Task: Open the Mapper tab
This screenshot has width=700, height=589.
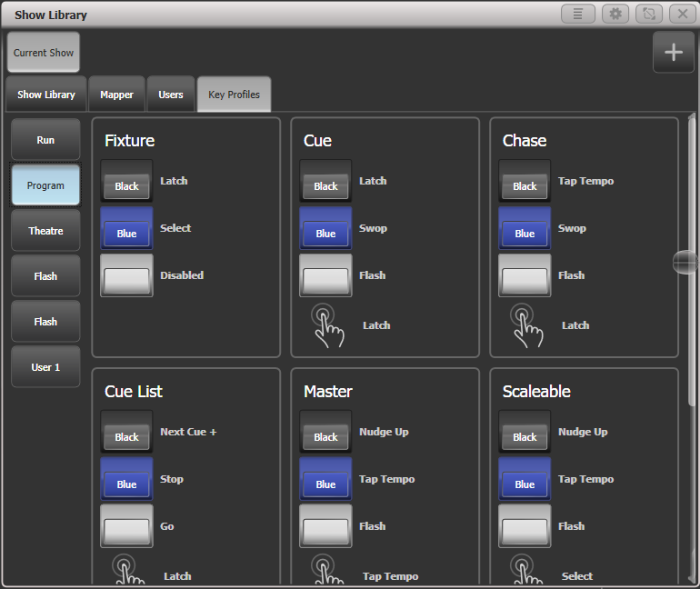Action: pyautogui.click(x=116, y=95)
